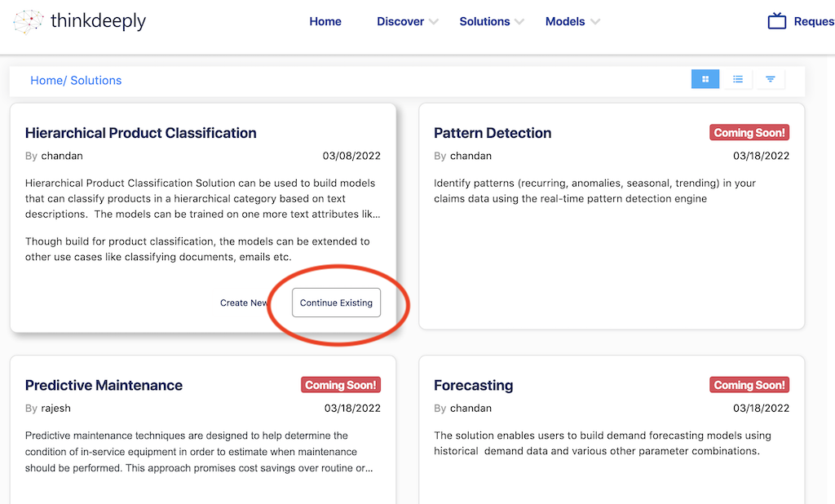Click the Home breadcrumb link
Image resolution: width=835 pixels, height=504 pixels.
46,80
